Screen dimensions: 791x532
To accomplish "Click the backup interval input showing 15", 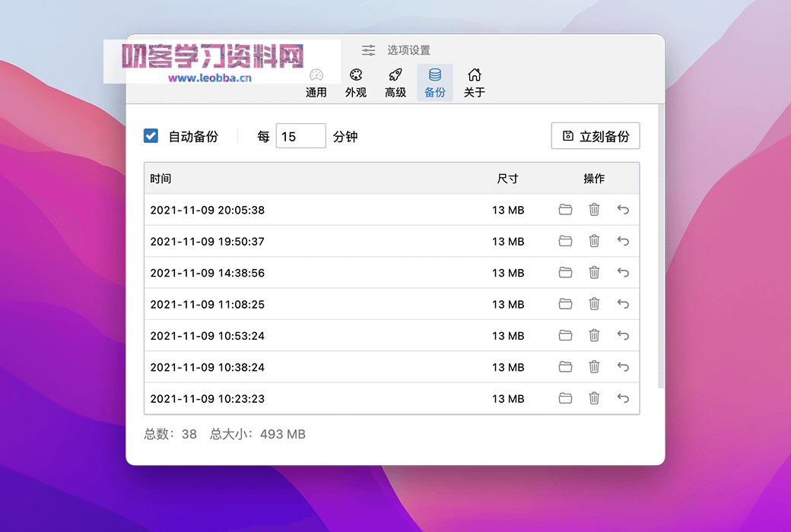I will [x=300, y=135].
